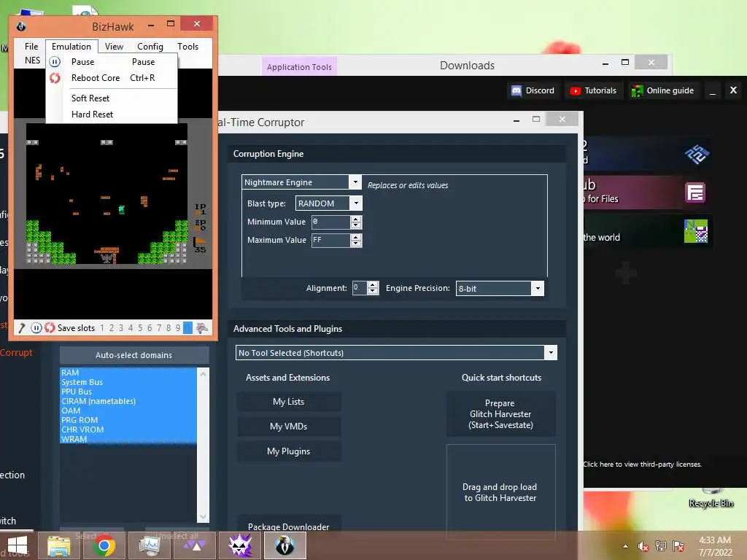Click the BizHawk eagle taskbar icon
Viewport: 747px width, 560px height.
pos(285,545)
